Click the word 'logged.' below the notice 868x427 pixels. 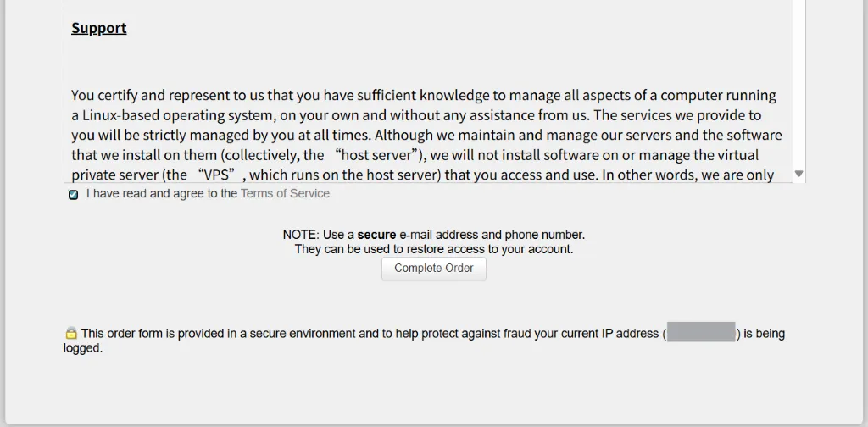tap(83, 348)
